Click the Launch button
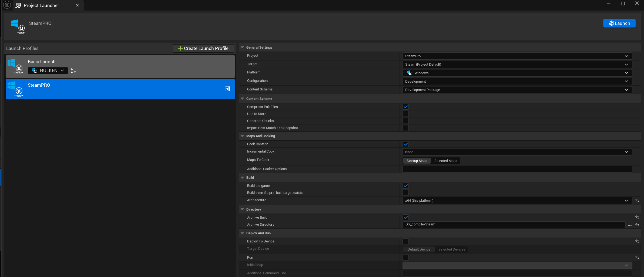 [x=619, y=23]
